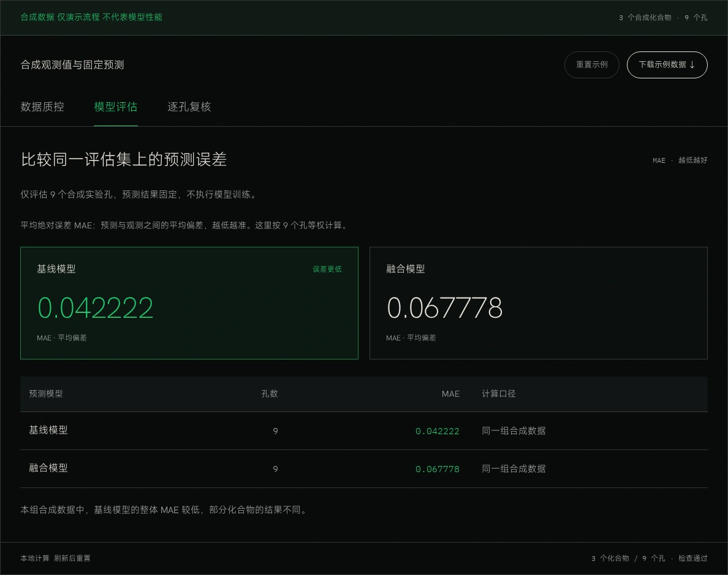
Task: Click the large 0.042222 MAE value
Action: (95, 307)
